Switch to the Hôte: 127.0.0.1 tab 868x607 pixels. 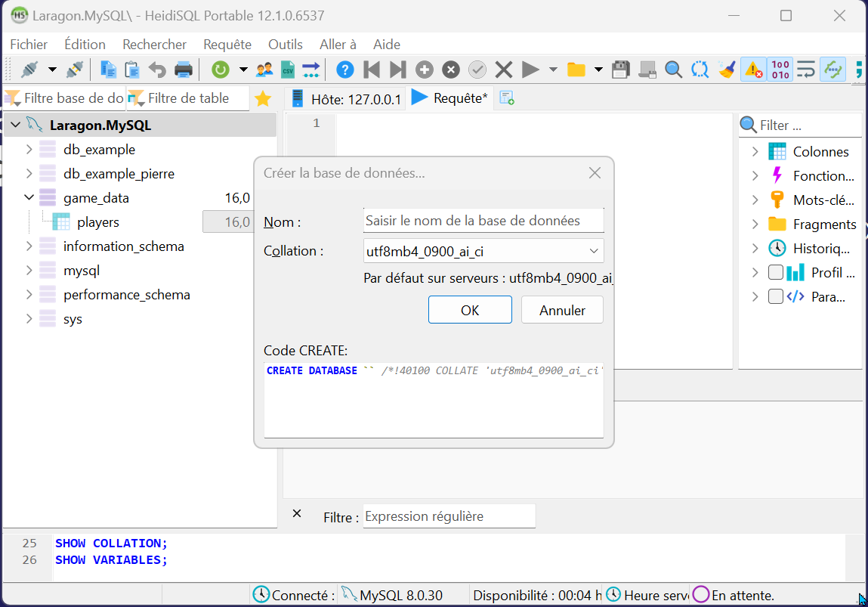(x=346, y=99)
